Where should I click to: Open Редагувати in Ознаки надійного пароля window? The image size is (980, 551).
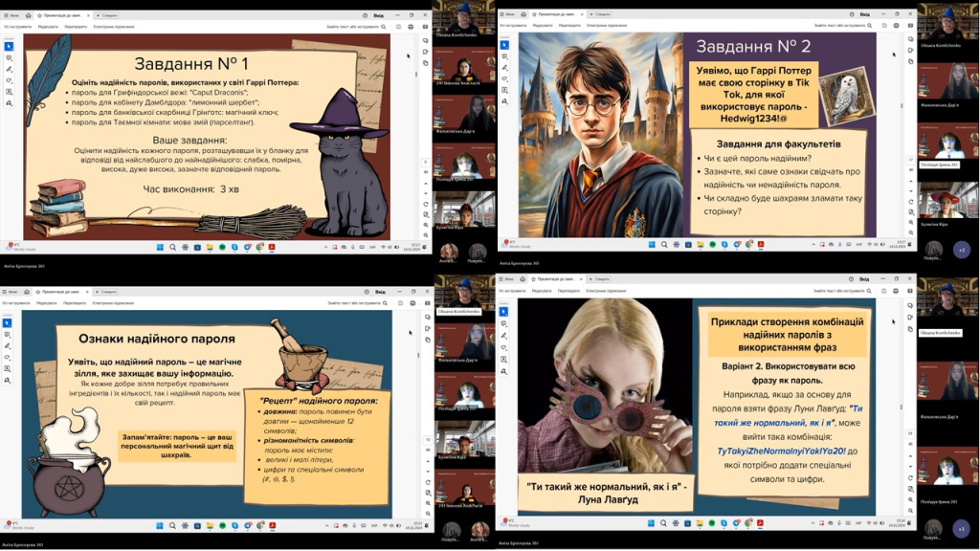[x=47, y=303]
